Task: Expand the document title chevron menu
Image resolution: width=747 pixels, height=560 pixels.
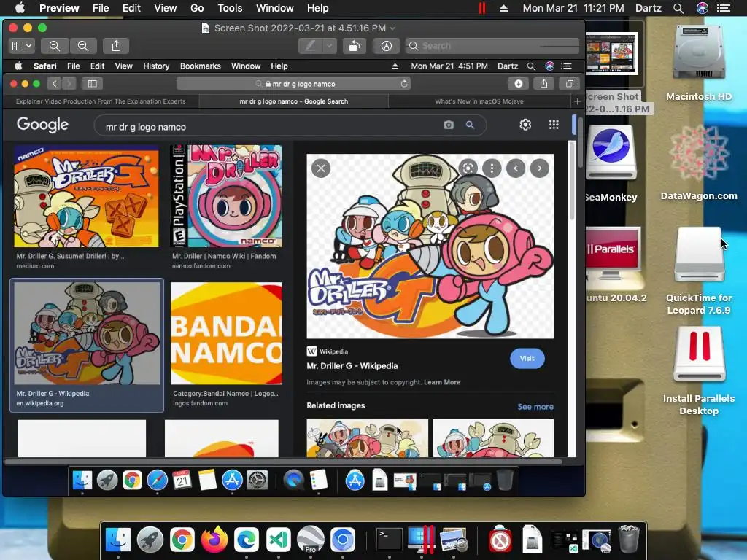Action: (392, 28)
